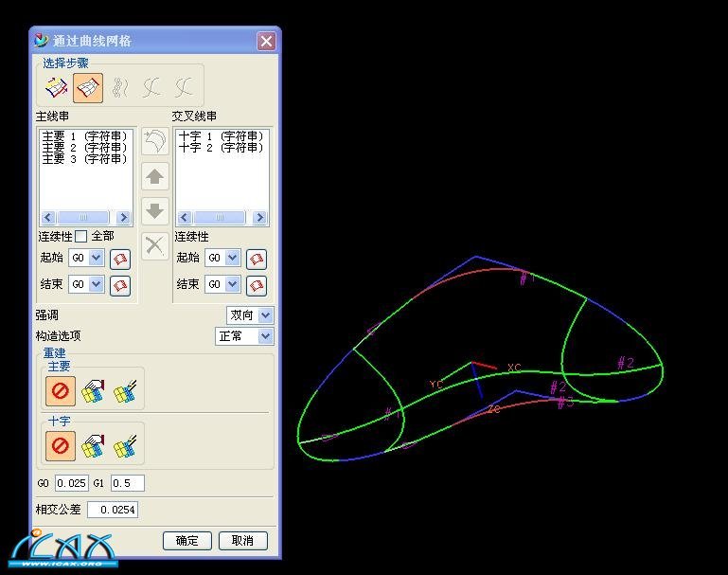728x575 pixels.
Task: Select 主要 3 (字符串) list entry
Action: pyautogui.click(x=84, y=159)
